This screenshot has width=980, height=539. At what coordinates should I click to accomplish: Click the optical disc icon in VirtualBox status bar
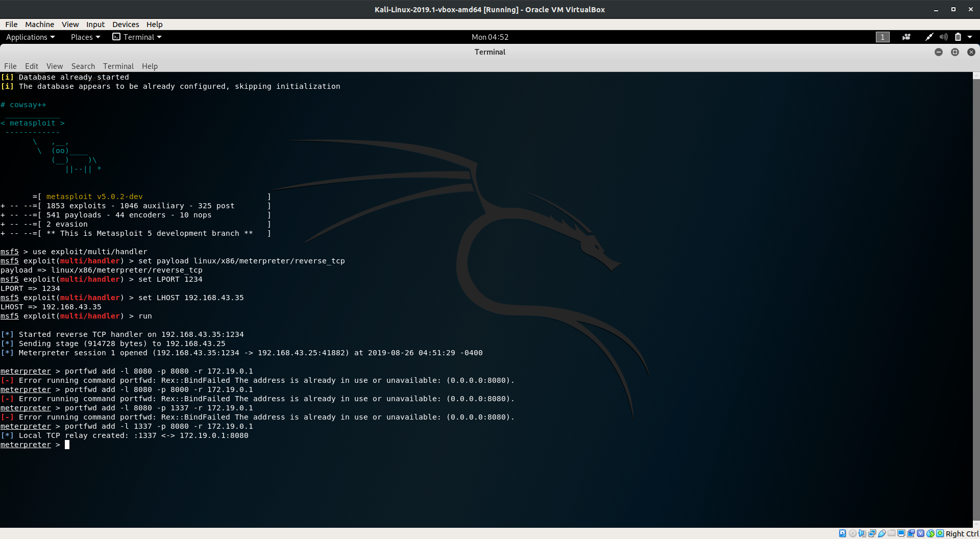pos(852,533)
